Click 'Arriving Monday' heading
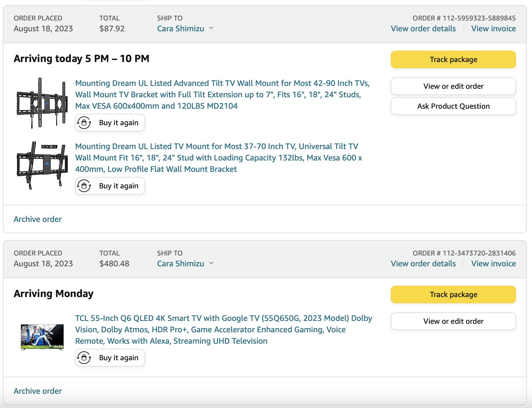 [x=54, y=293]
